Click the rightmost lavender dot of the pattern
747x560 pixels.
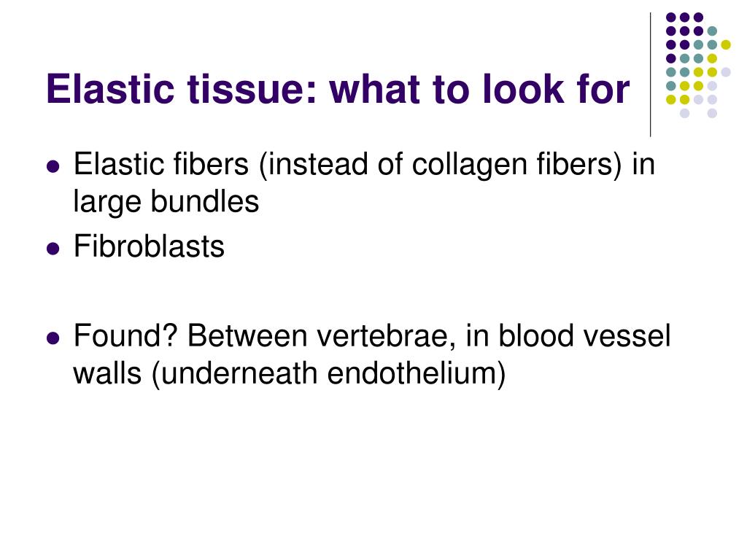point(726,72)
